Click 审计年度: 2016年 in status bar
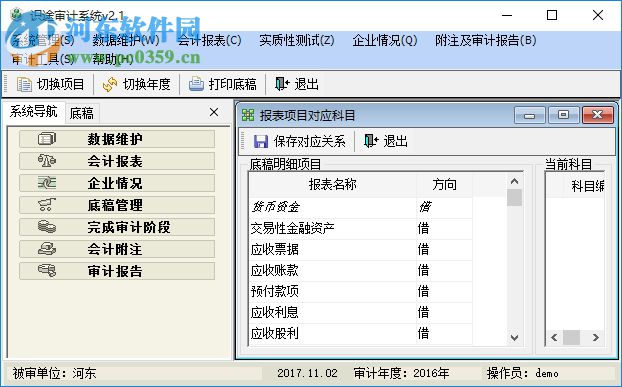Screen dimensions: 622x387 [x=401, y=373]
